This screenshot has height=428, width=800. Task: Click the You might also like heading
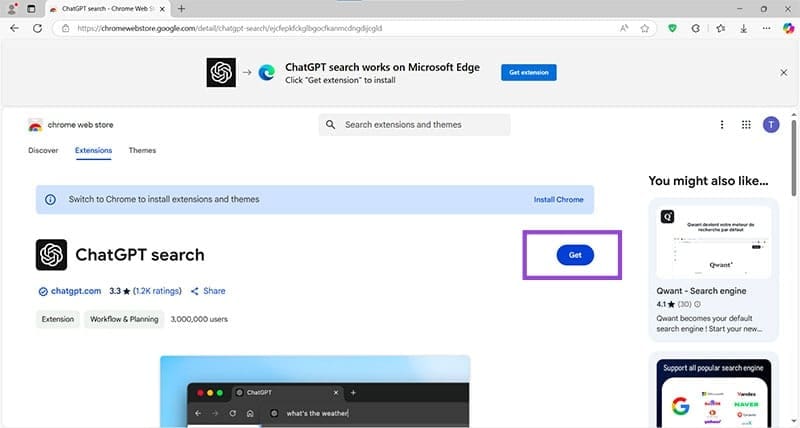[708, 181]
